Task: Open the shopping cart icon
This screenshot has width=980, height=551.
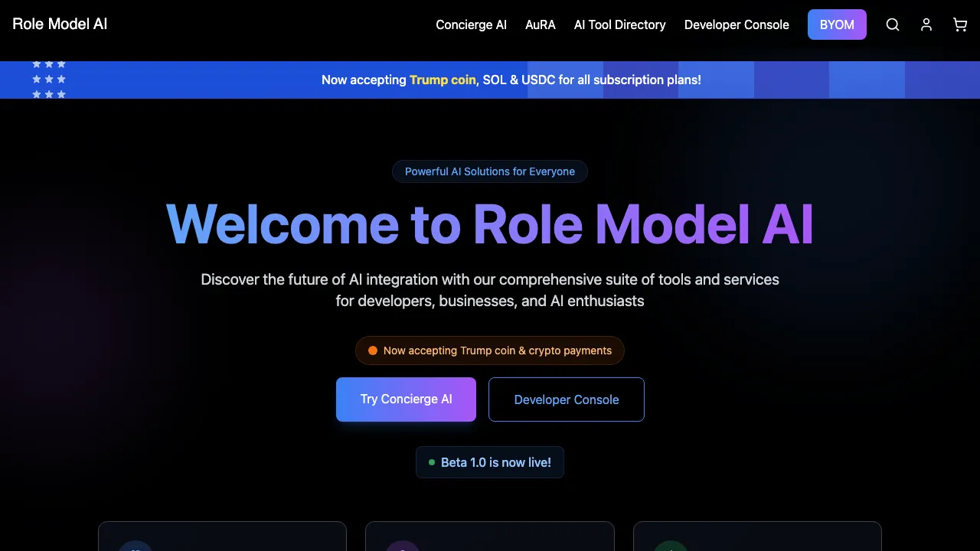Action: pos(960,24)
